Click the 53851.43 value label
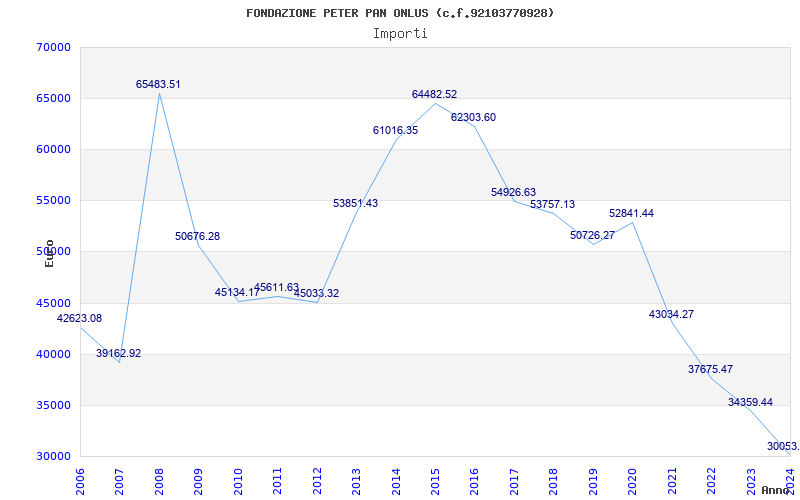This screenshot has width=800, height=500. click(355, 204)
